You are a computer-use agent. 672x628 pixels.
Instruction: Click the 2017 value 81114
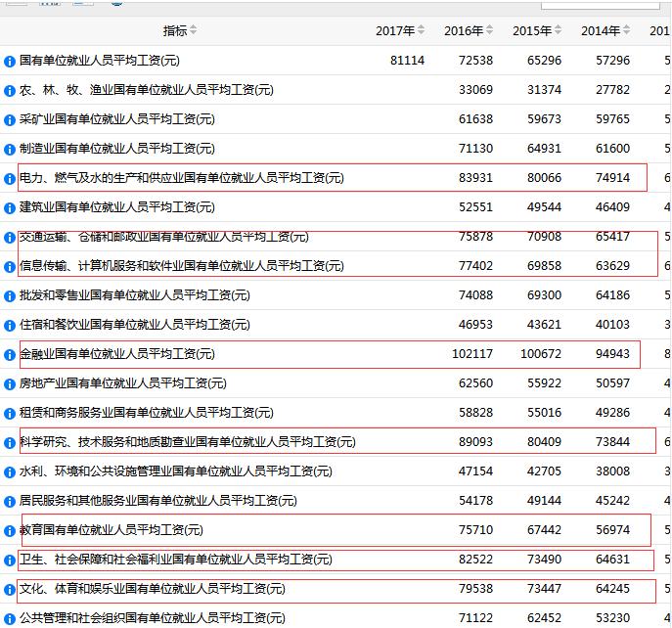(407, 61)
